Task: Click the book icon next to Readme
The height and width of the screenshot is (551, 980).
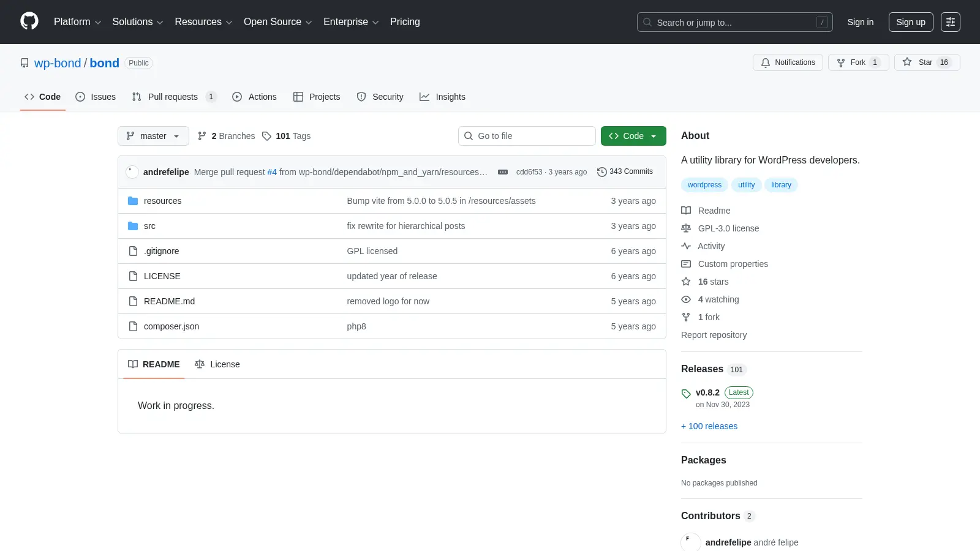Action: (x=686, y=211)
